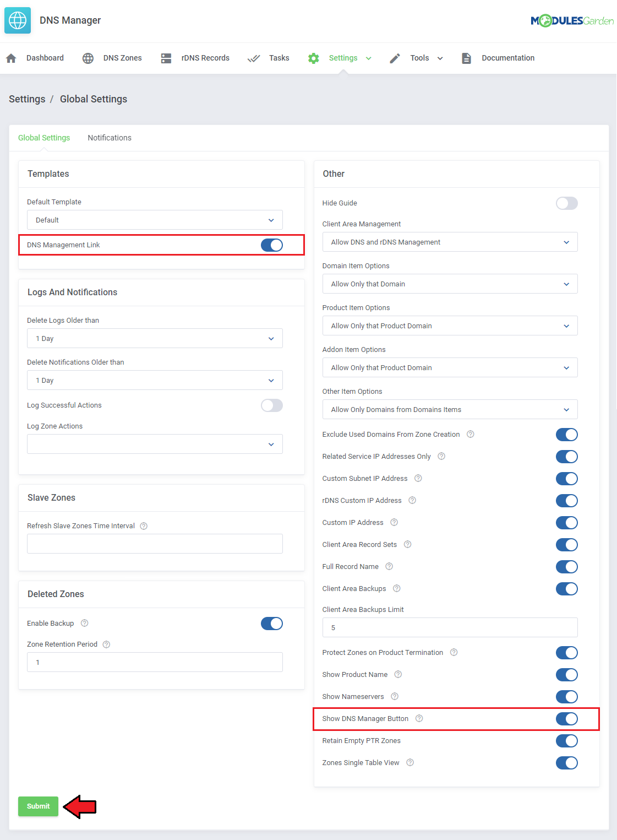Toggle the Show Nameservers switch
The height and width of the screenshot is (840, 617).
click(567, 697)
